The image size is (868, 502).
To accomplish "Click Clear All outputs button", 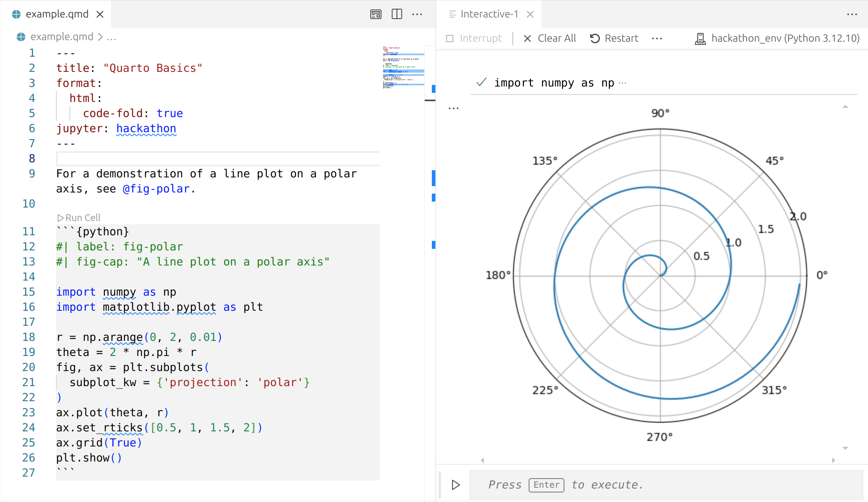I will pyautogui.click(x=550, y=38).
